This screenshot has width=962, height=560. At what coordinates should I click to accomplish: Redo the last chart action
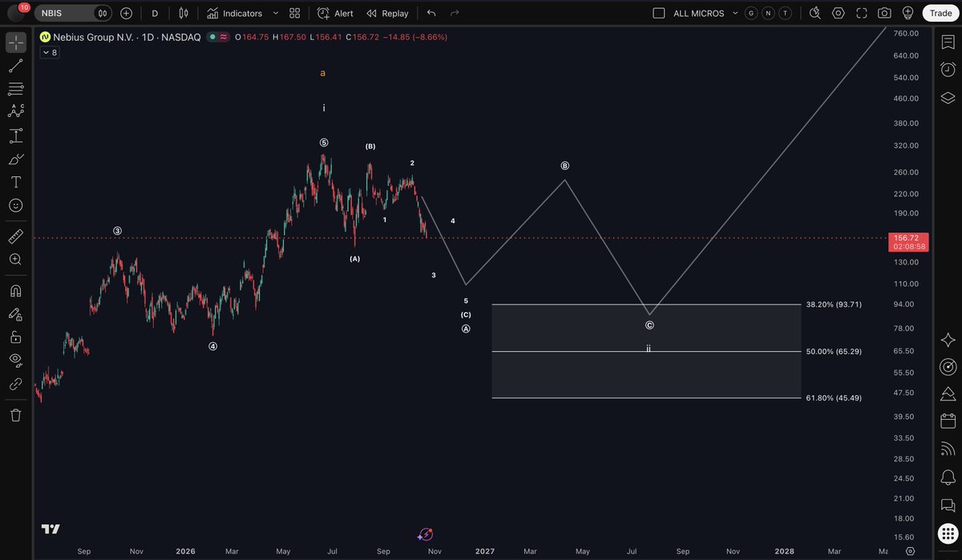pos(455,13)
